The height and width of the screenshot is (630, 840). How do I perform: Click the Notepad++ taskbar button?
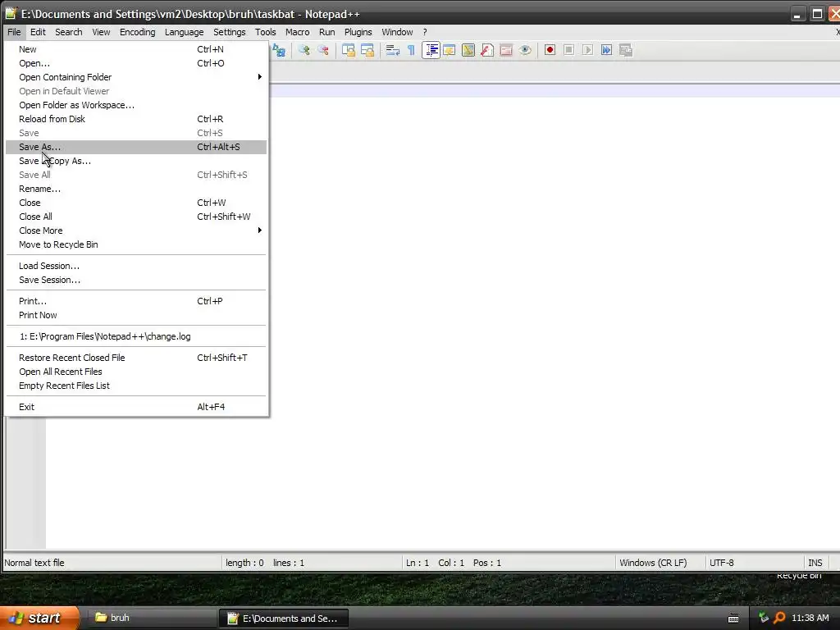pos(283,619)
